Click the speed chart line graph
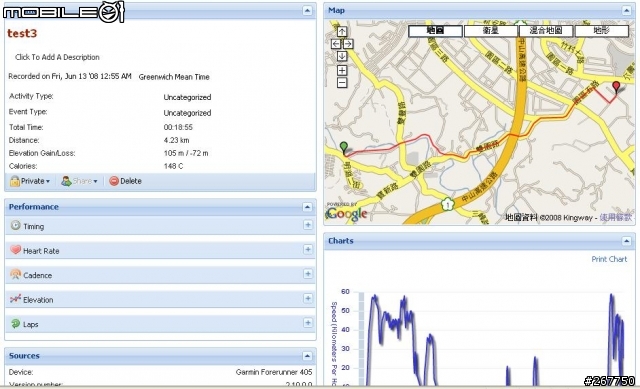This screenshot has width=640, height=389. click(x=494, y=339)
